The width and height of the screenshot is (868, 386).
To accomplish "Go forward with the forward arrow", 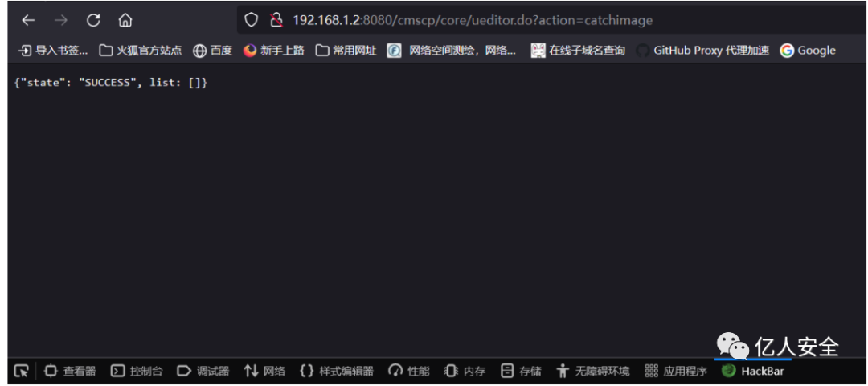I will click(x=61, y=20).
